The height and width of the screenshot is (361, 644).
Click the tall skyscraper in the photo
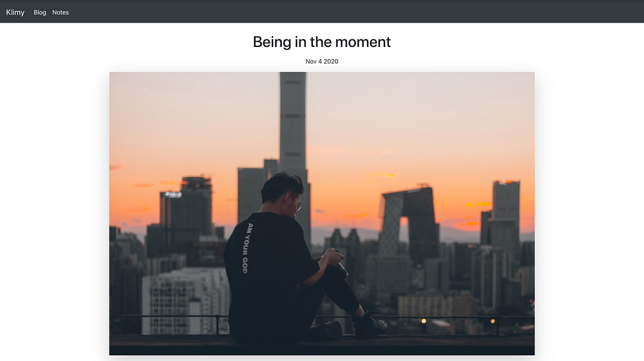tap(293, 123)
